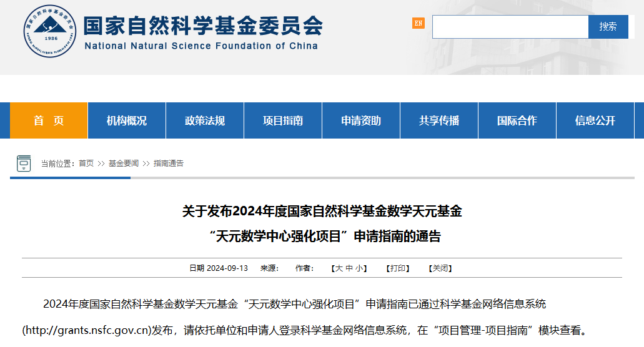Click the 来源 label
This screenshot has height=347, width=644.
[269, 268]
